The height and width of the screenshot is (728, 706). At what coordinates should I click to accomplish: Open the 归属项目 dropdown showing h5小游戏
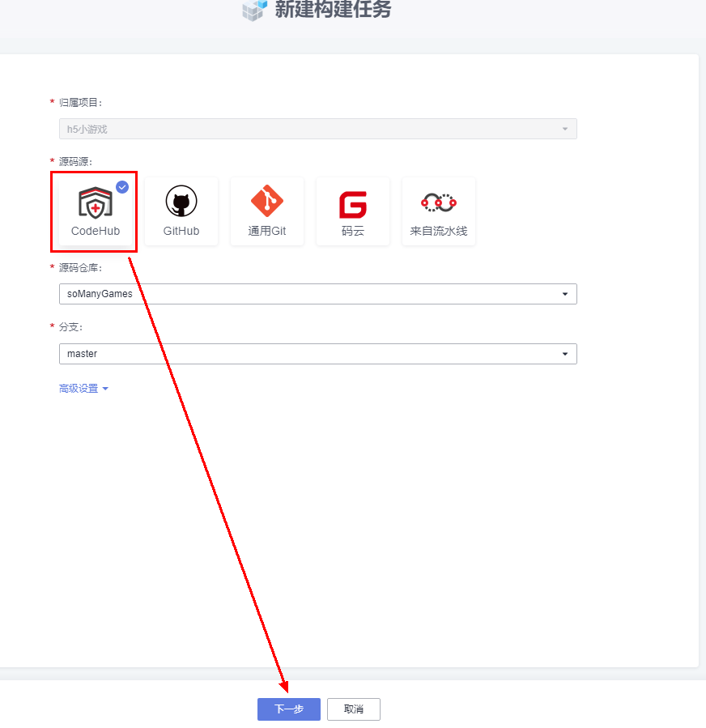[x=318, y=129]
